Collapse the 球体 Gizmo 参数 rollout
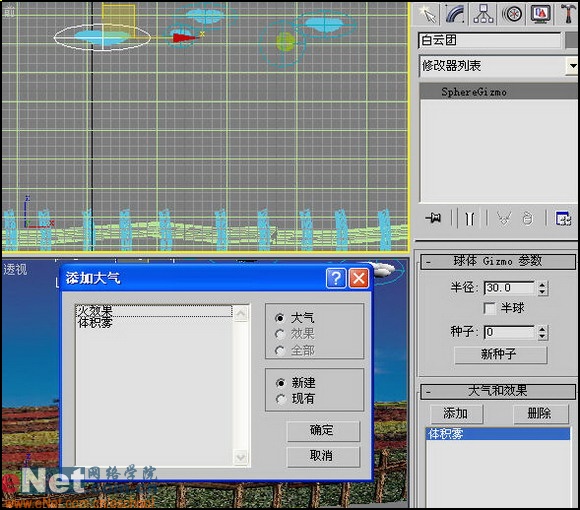 (498, 261)
